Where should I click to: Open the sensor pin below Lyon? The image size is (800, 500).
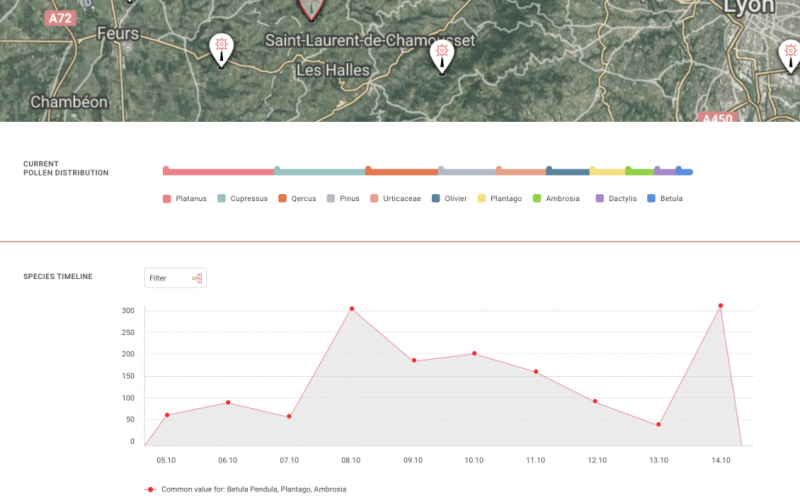(789, 54)
